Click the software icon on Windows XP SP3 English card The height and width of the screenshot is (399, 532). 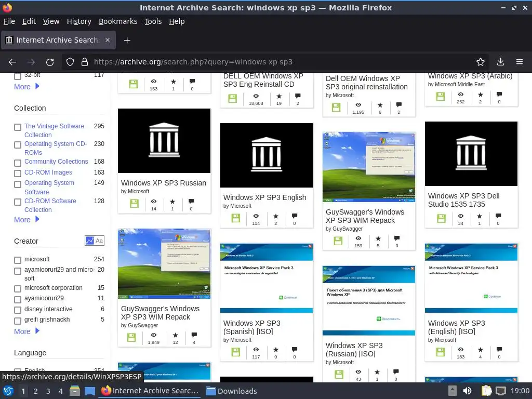[x=236, y=218]
